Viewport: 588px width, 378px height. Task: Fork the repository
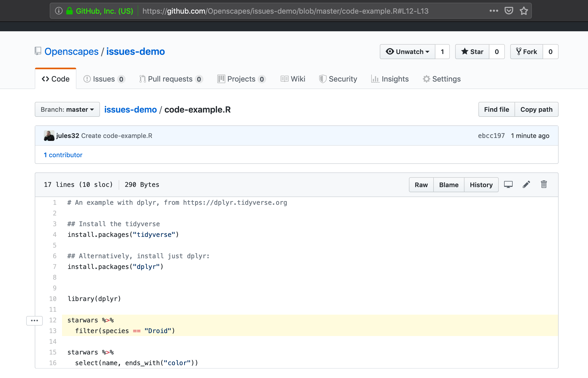click(527, 52)
